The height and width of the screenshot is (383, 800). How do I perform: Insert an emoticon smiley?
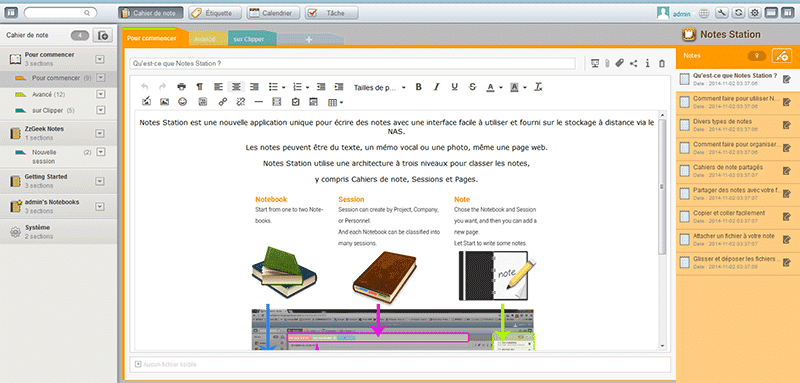pyautogui.click(x=182, y=102)
